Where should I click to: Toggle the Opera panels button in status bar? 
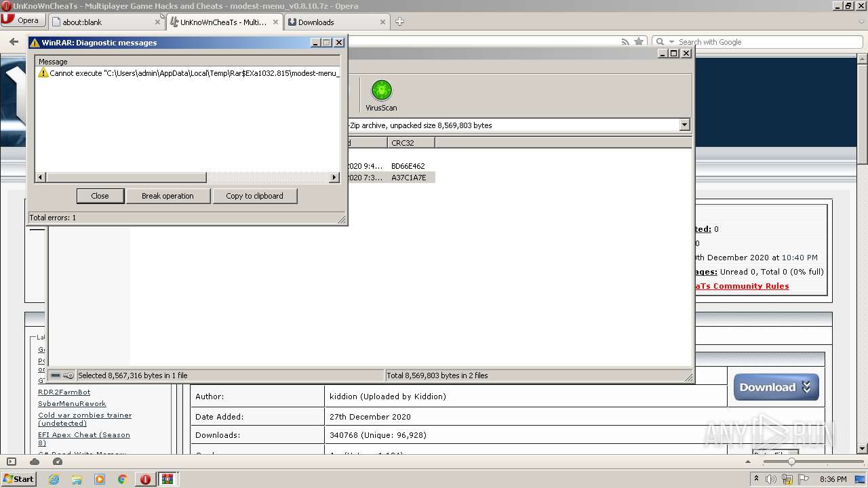click(x=12, y=462)
